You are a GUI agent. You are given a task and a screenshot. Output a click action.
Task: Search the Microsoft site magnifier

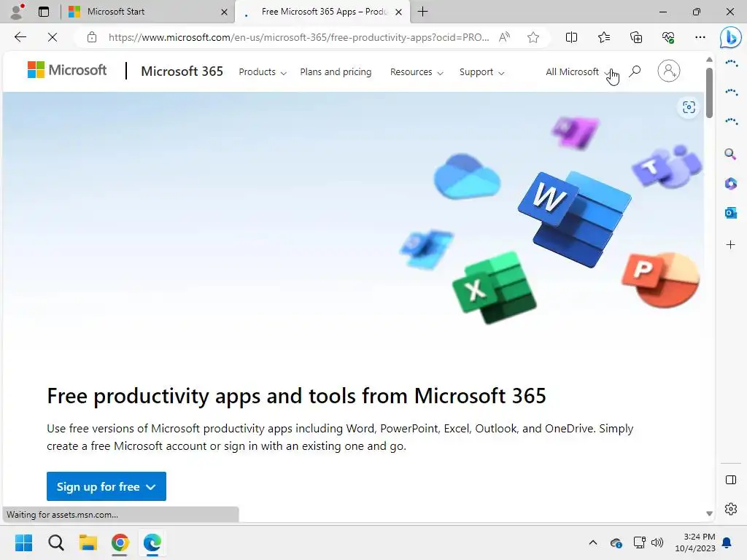pyautogui.click(x=635, y=72)
